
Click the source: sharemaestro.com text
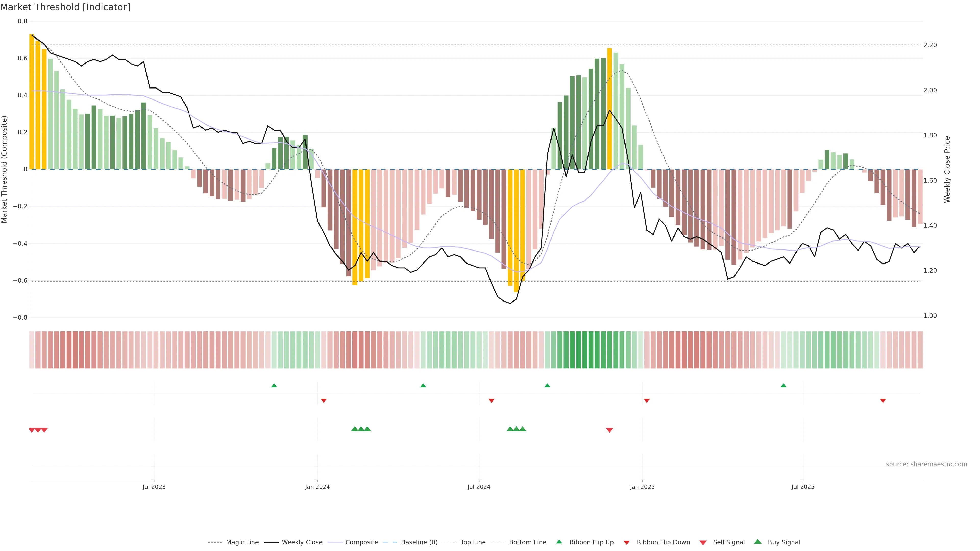tap(926, 464)
